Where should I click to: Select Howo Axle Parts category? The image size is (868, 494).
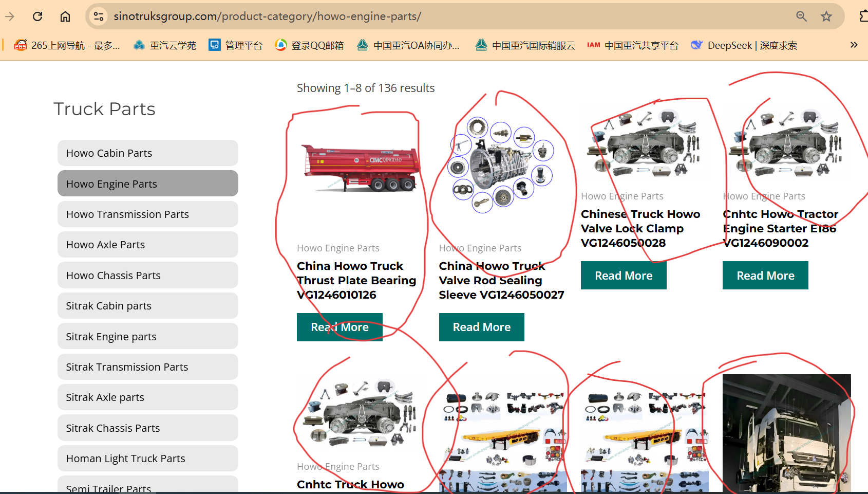[148, 245]
